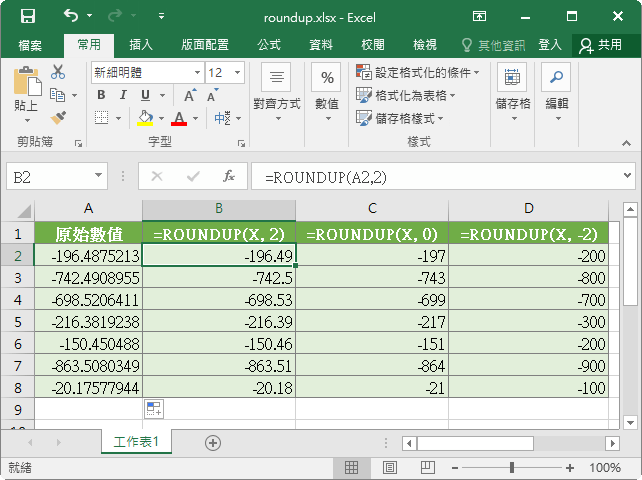Select the 工作表1 sheet tab

click(x=136, y=442)
